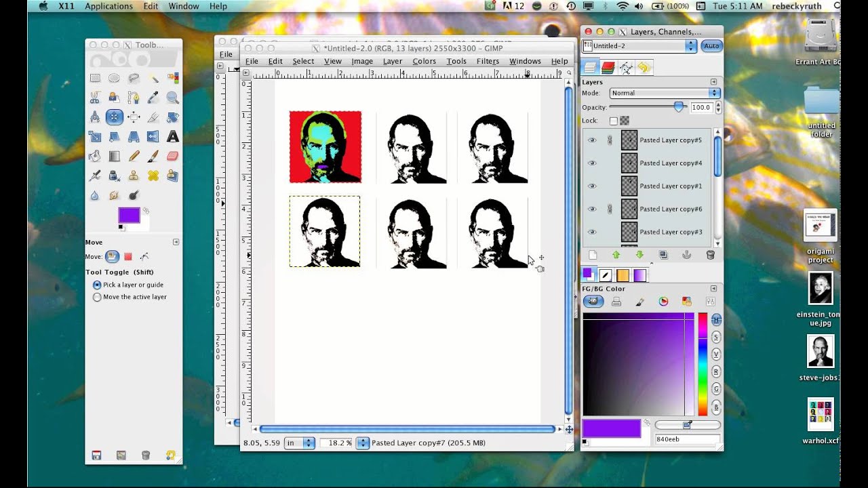Screen dimensions: 868x488
Task: Open the Untitled-2 image selector dropdown
Action: (x=639, y=46)
